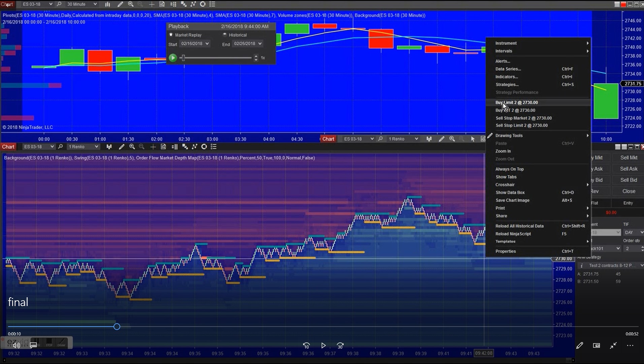Viewport: 644px width, 364px height.
Task: Click the Sell Ask button
Action: click(x=629, y=169)
